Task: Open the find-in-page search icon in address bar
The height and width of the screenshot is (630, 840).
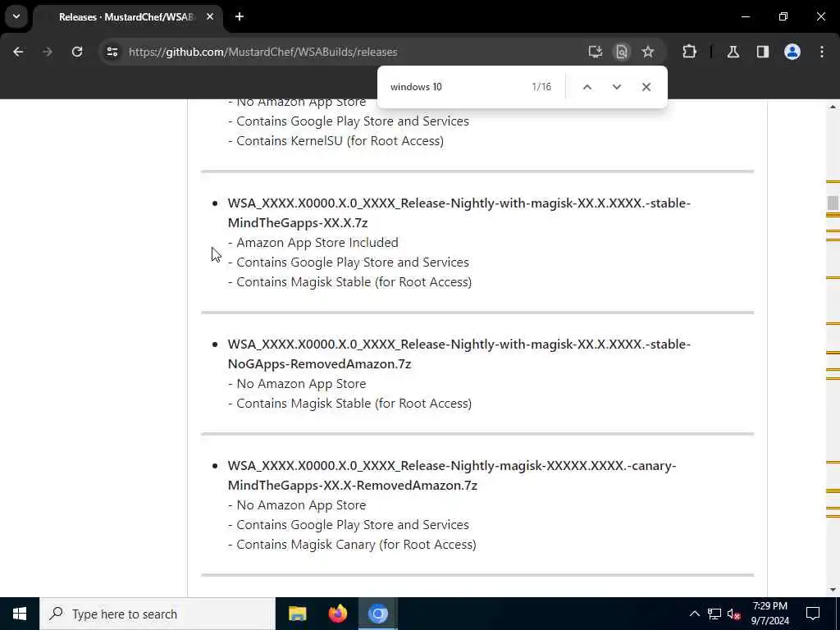Action: click(x=622, y=52)
